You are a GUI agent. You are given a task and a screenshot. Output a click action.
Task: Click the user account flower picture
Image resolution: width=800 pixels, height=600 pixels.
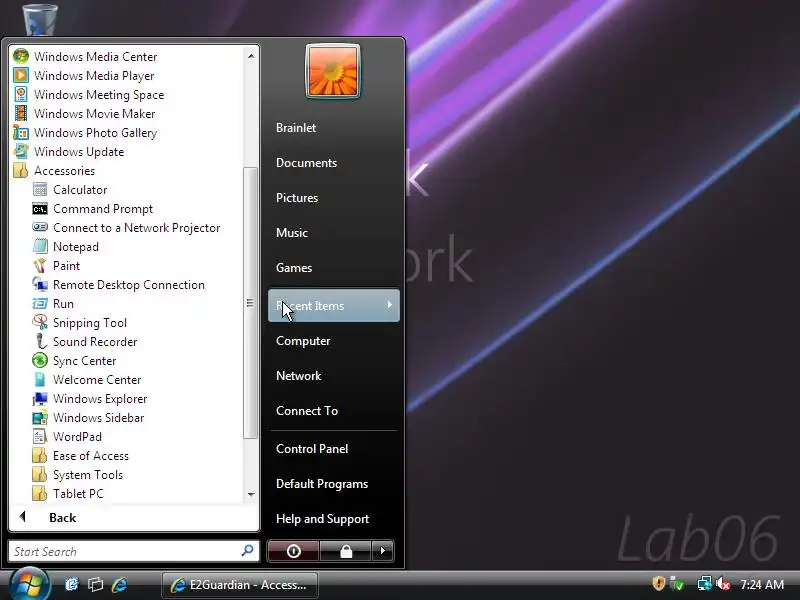click(333, 71)
